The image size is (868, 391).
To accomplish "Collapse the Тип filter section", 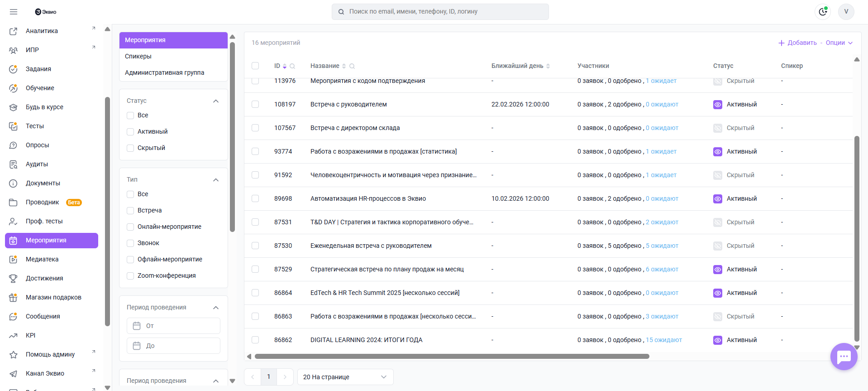I will point(216,180).
